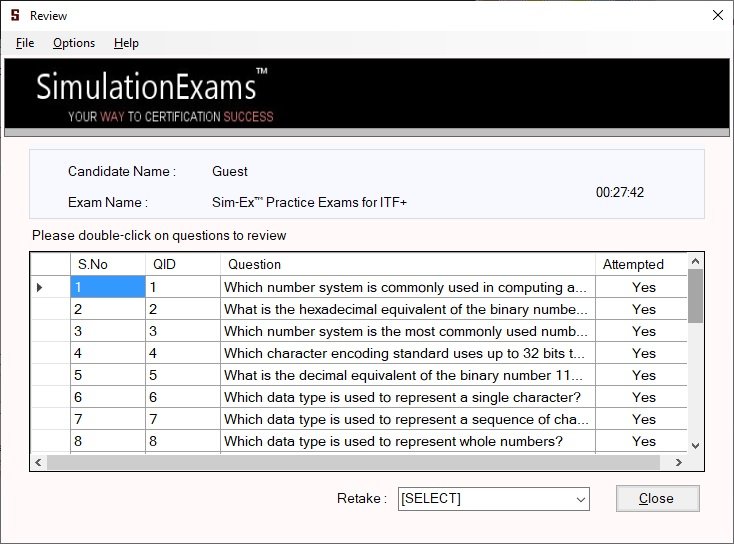Click the Question column header

(408, 265)
